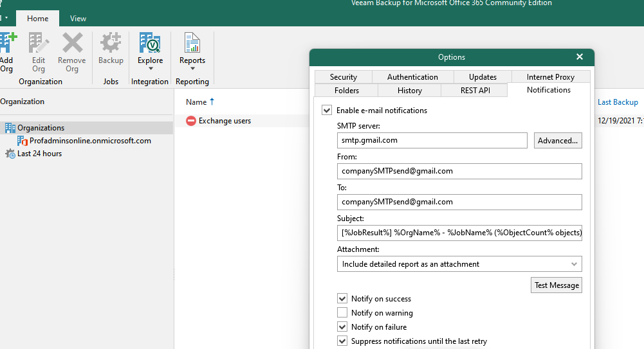This screenshot has height=349, width=644.
Task: Open the History tab in Options
Action: tap(409, 90)
